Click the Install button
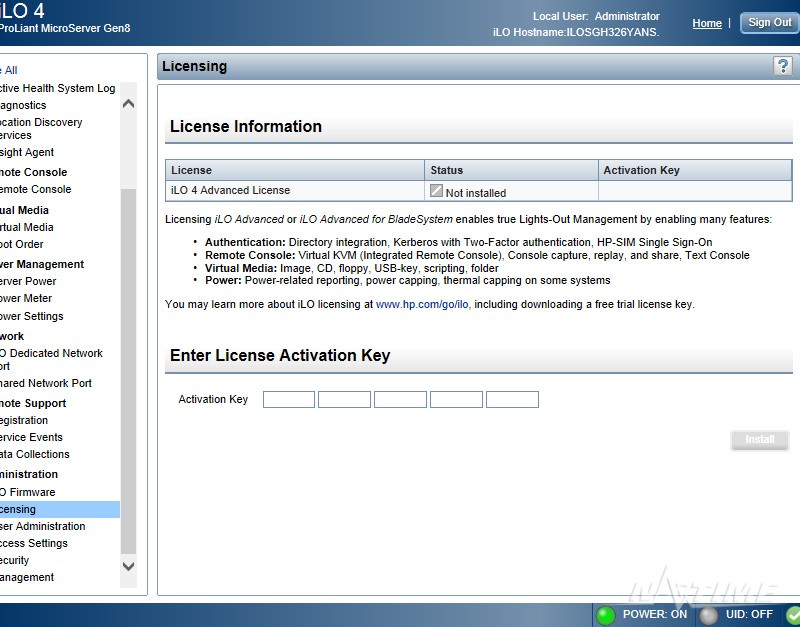Viewport: 800px width, 627px height. [x=760, y=440]
